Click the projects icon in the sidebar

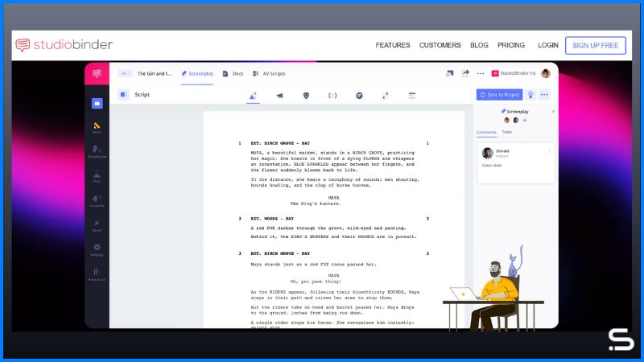tap(97, 104)
